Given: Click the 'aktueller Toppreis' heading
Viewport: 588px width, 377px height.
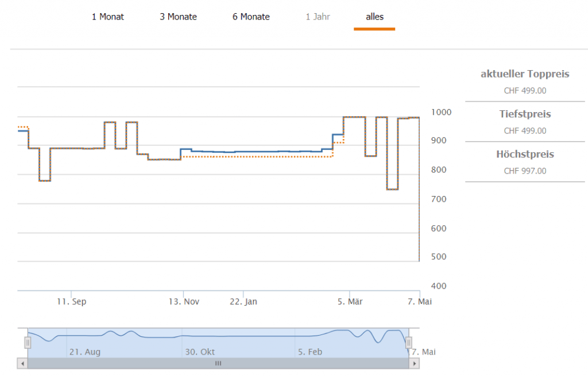Looking at the screenshot, I should 525,74.
